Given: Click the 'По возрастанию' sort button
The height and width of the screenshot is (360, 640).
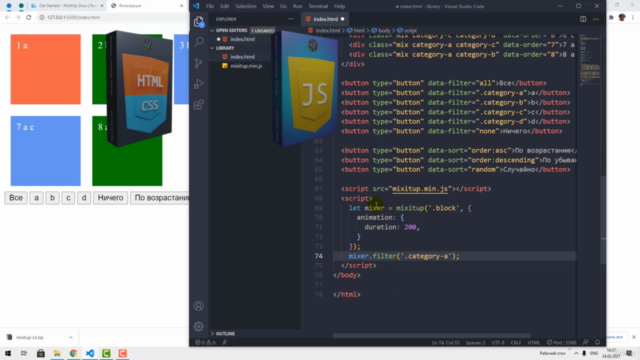Looking at the screenshot, I should (160, 198).
